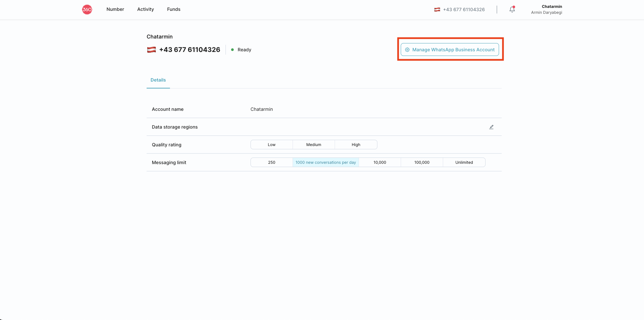644x320 pixels.
Task: Choose the 10,000 messaging limit tier
Action: [380, 162]
